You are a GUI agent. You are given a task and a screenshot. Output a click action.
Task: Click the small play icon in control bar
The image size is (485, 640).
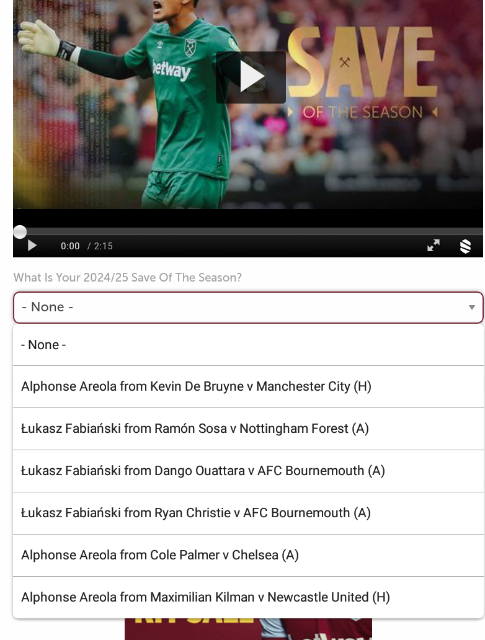click(x=32, y=246)
